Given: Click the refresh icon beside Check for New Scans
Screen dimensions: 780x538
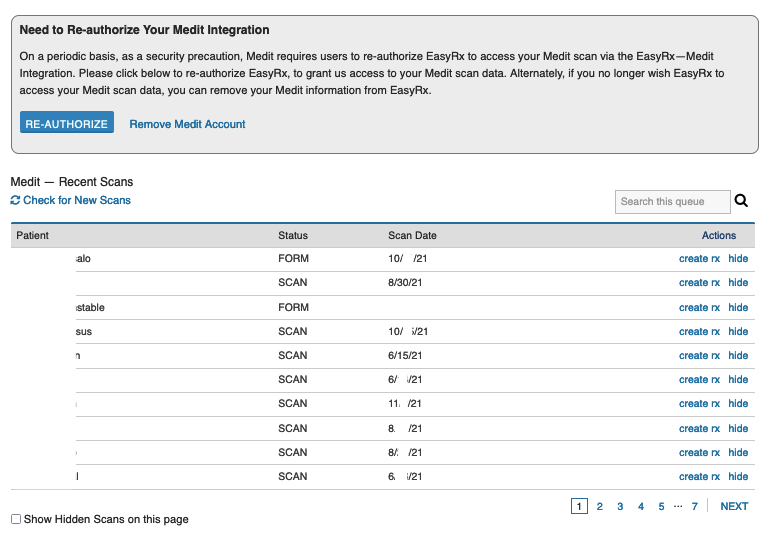Looking at the screenshot, I should [x=15, y=200].
